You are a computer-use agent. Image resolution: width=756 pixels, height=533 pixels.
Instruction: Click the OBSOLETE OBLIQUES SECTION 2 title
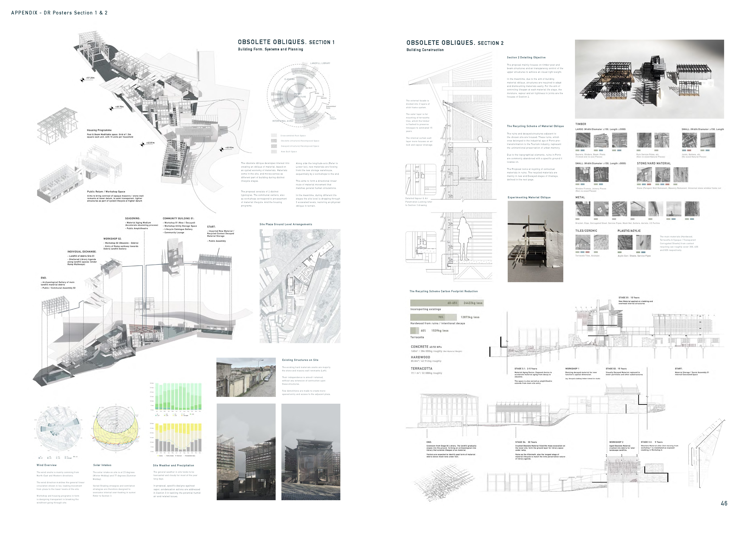[455, 43]
